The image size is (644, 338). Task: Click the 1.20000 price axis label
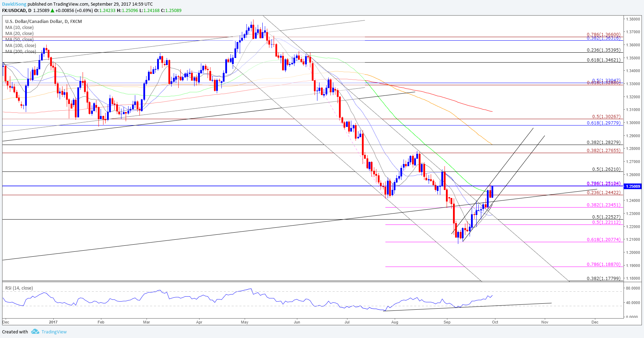pos(633,252)
